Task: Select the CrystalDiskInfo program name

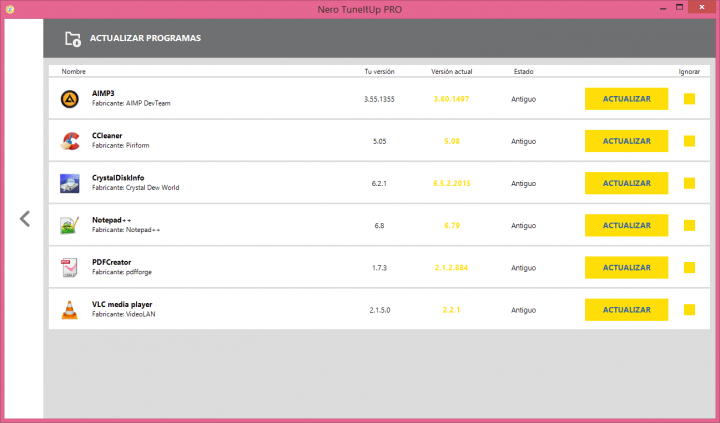Action: coord(118,178)
